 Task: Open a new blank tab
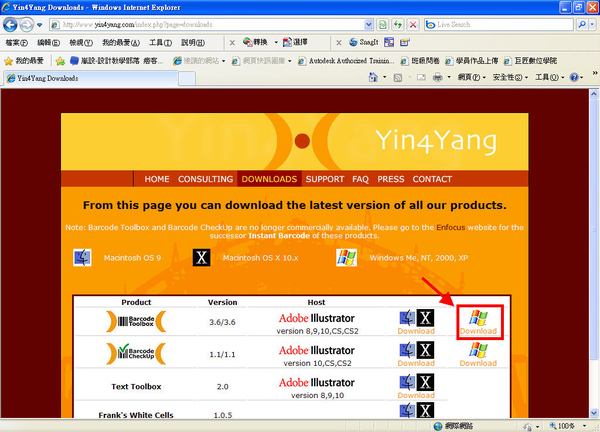point(187,79)
